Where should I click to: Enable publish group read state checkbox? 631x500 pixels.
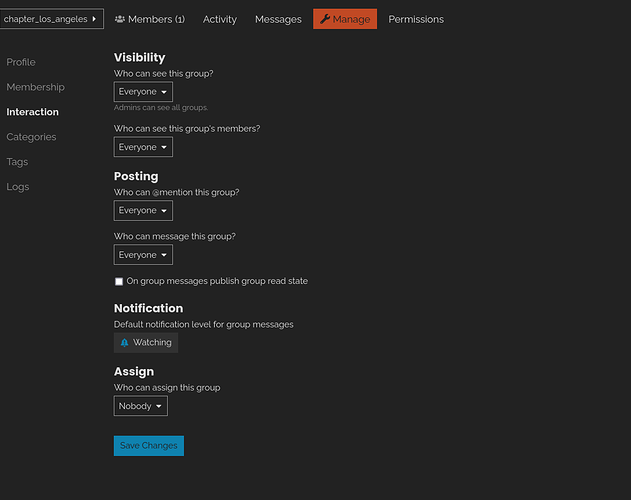119,281
